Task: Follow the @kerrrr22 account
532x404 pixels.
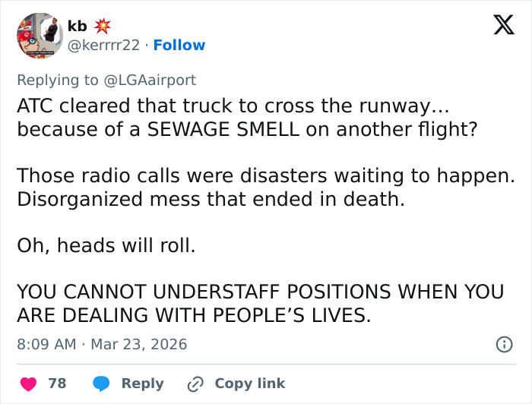Action: (x=179, y=46)
